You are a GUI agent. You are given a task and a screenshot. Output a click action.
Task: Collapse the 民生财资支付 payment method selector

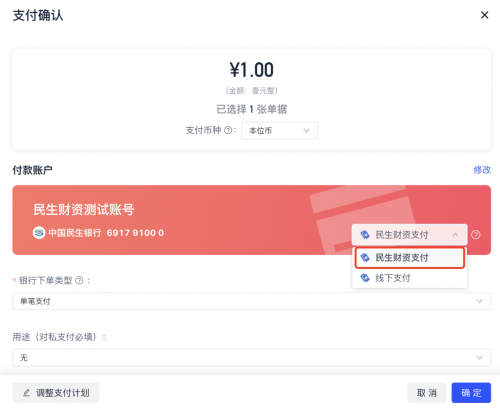click(409, 235)
